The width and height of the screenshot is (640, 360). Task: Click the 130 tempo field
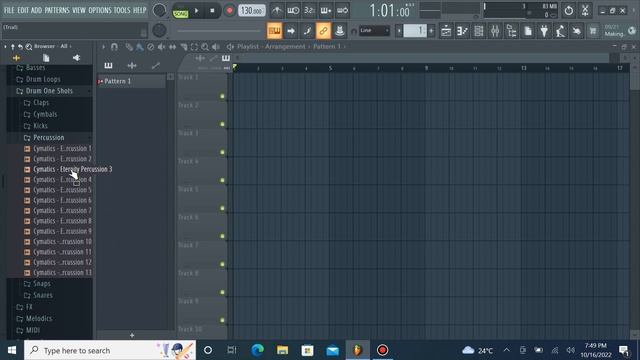251,11
